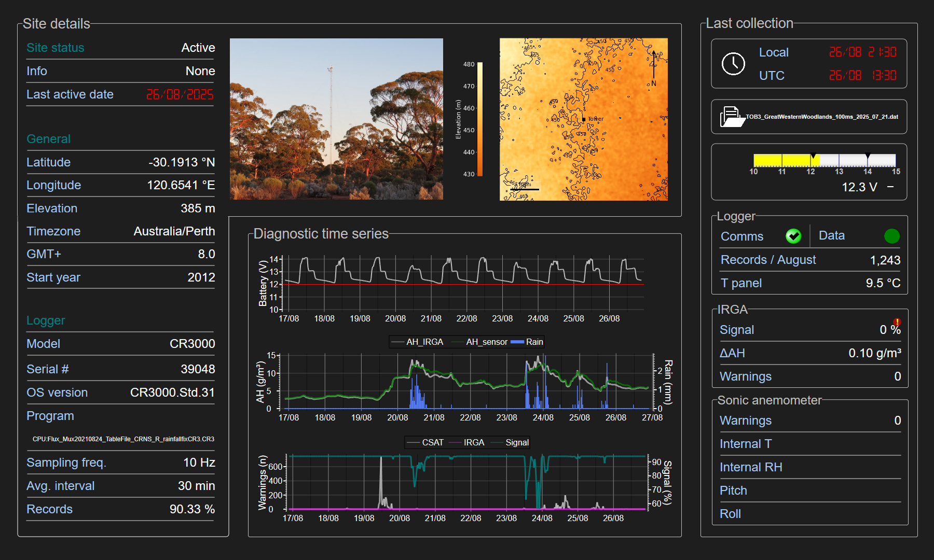Click the red IRGA signal warning icon
Screen dimensions: 934x560
[897, 322]
